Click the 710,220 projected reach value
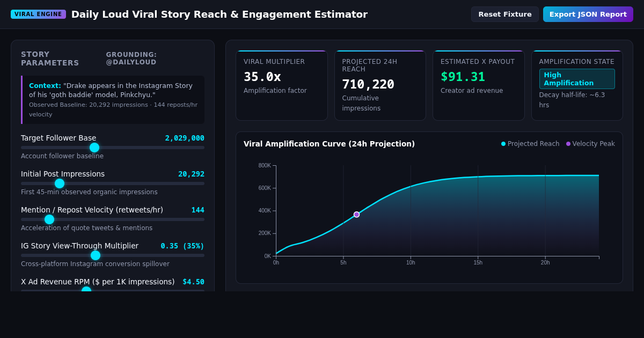The height and width of the screenshot is (338, 644). click(x=368, y=84)
